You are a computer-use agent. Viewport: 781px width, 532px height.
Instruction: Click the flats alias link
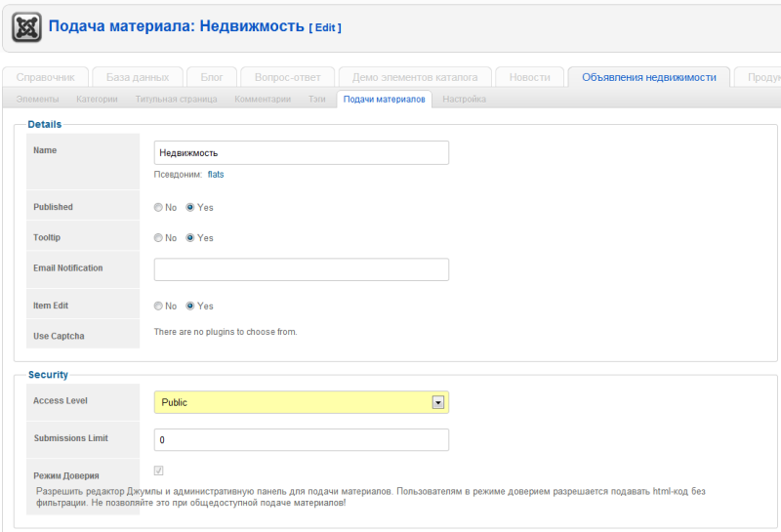click(216, 175)
